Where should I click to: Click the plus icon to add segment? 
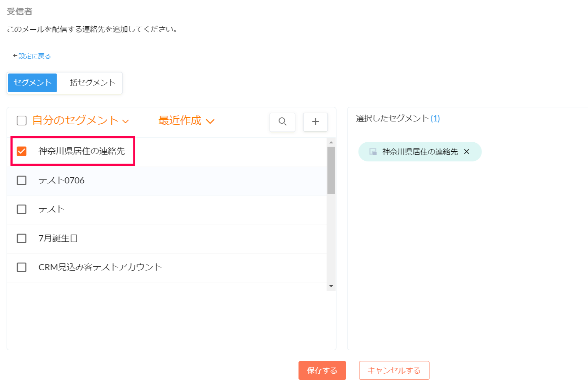[x=315, y=122]
